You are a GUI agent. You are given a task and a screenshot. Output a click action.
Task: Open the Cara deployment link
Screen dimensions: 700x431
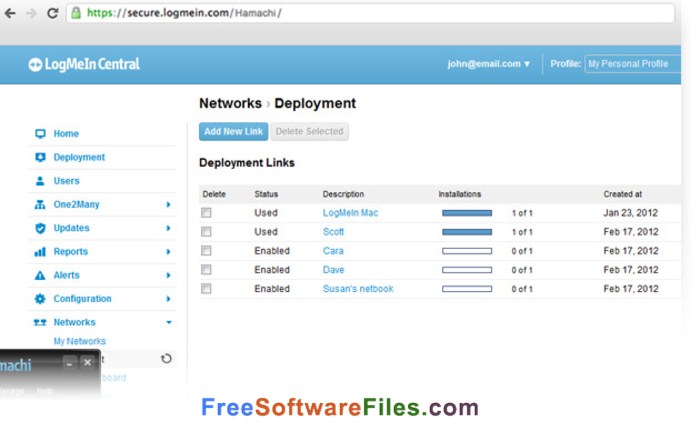point(333,251)
